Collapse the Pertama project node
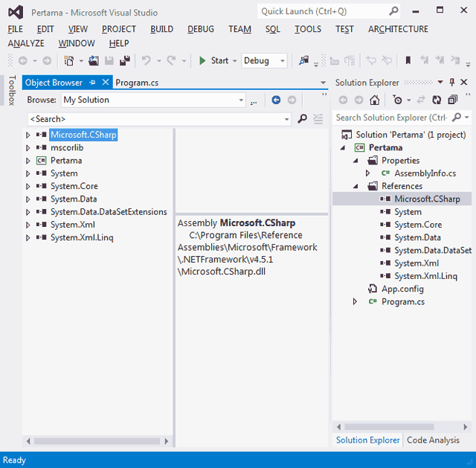This screenshot has width=476, height=468. (x=342, y=148)
